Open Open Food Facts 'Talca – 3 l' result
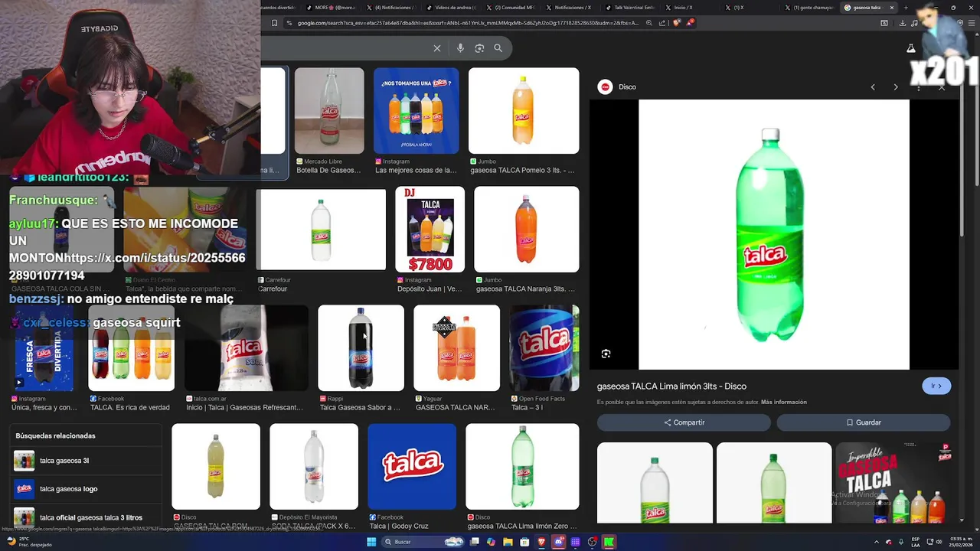Viewport: 980px width, 551px height. coord(544,358)
